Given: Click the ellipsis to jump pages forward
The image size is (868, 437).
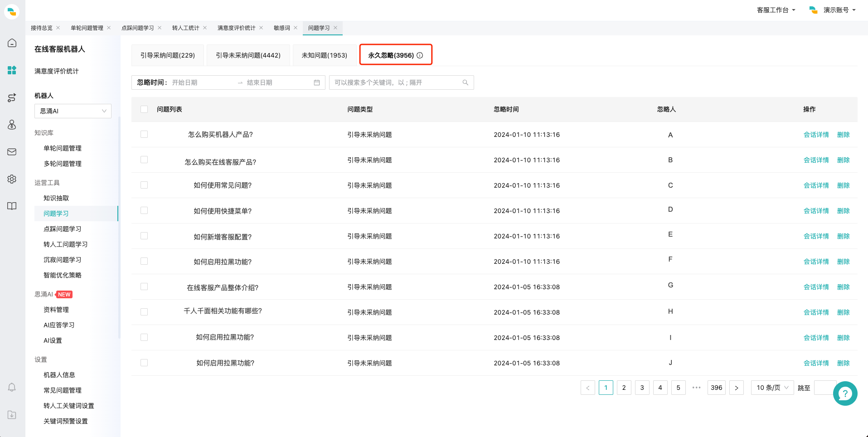Looking at the screenshot, I should pyautogui.click(x=697, y=388).
